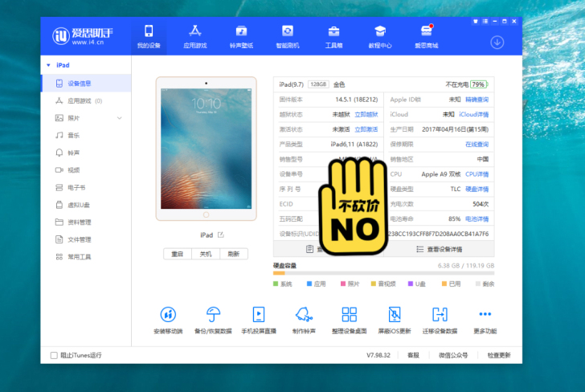Viewport: 585px width, 392px height.
Task: Click 制作铃声 bell icon
Action: [304, 314]
